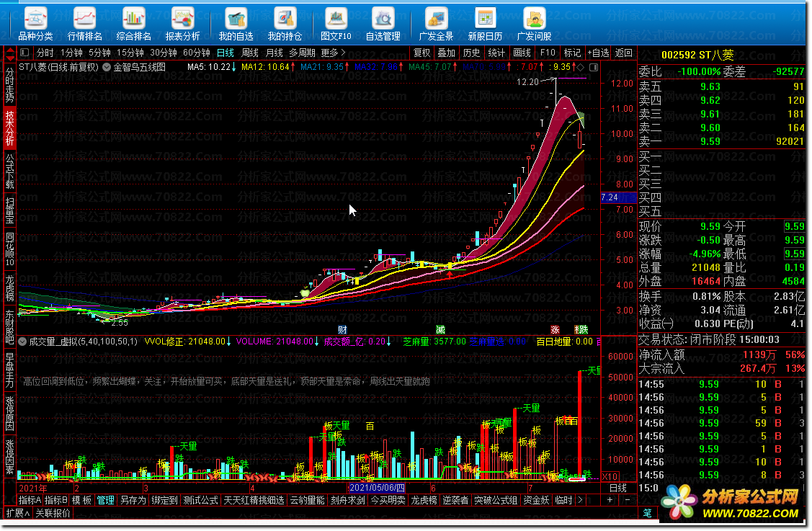This screenshot has height=531, width=812.
Task: Switch to 15分钟 period
Action: point(130,53)
